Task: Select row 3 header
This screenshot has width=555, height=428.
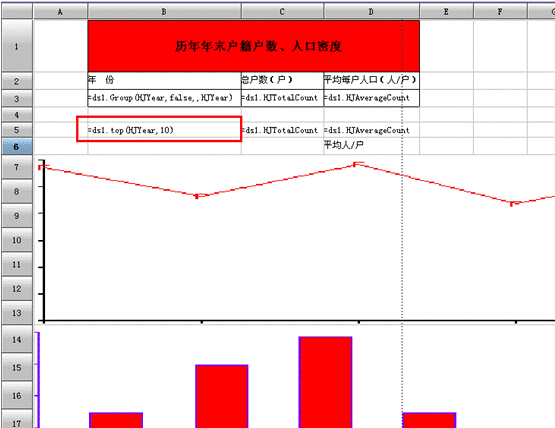Action: point(17,98)
